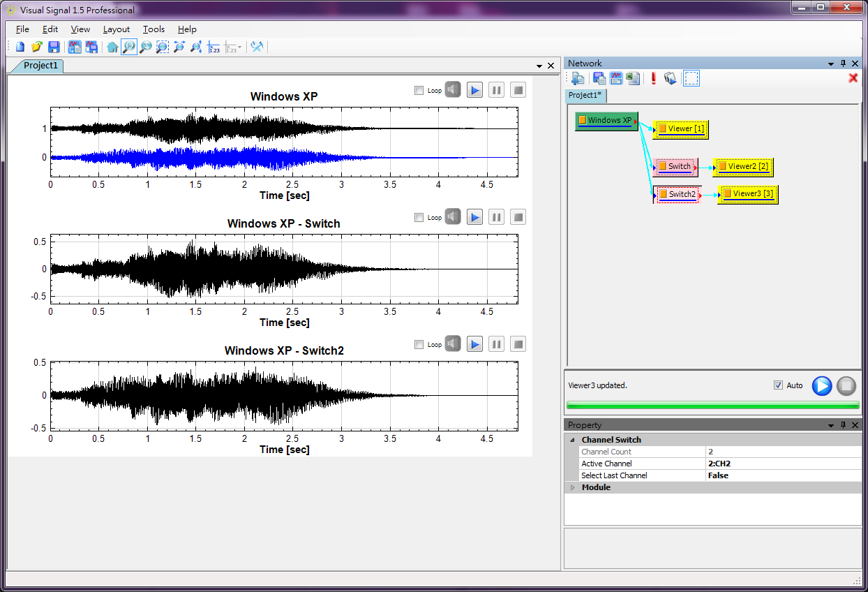The height and width of the screenshot is (592, 868).
Task: Enable Loop for the Windows XP plot
Action: [x=419, y=91]
